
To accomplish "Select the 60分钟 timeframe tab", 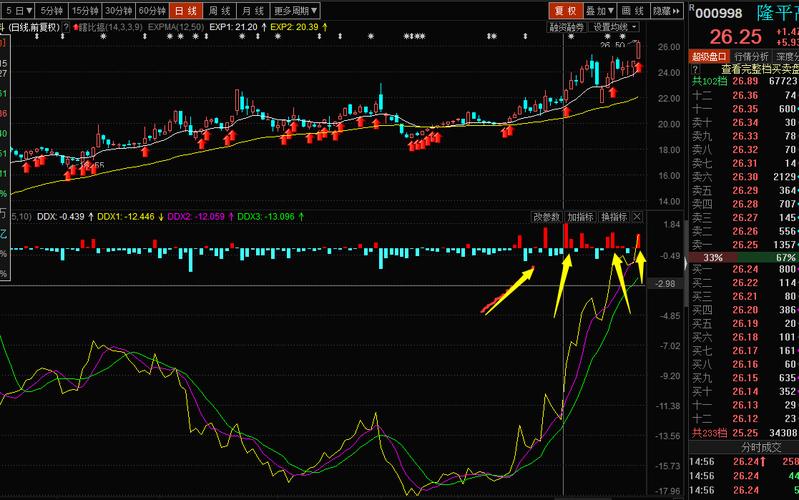I will (150, 10).
